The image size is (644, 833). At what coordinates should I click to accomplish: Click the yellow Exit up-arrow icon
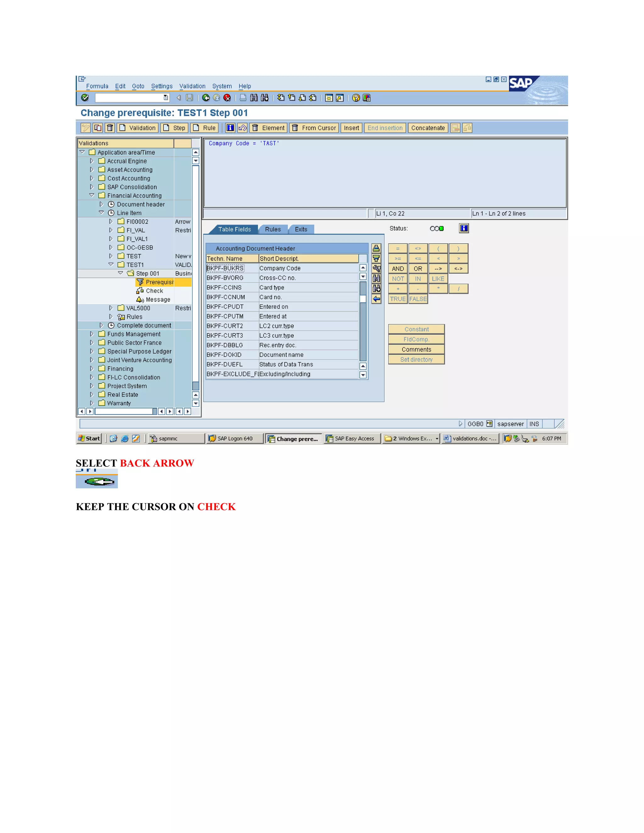[217, 98]
